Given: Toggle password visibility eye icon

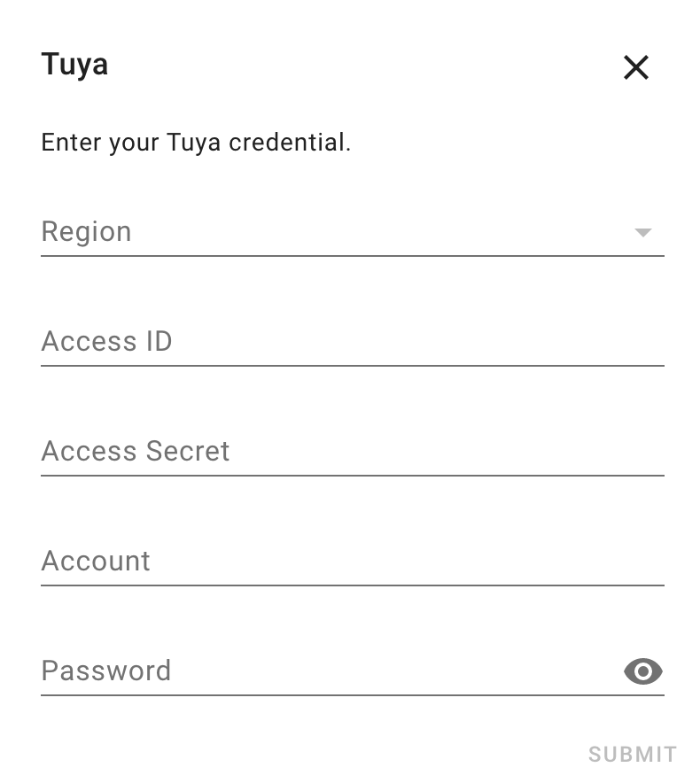Looking at the screenshot, I should (x=643, y=672).
